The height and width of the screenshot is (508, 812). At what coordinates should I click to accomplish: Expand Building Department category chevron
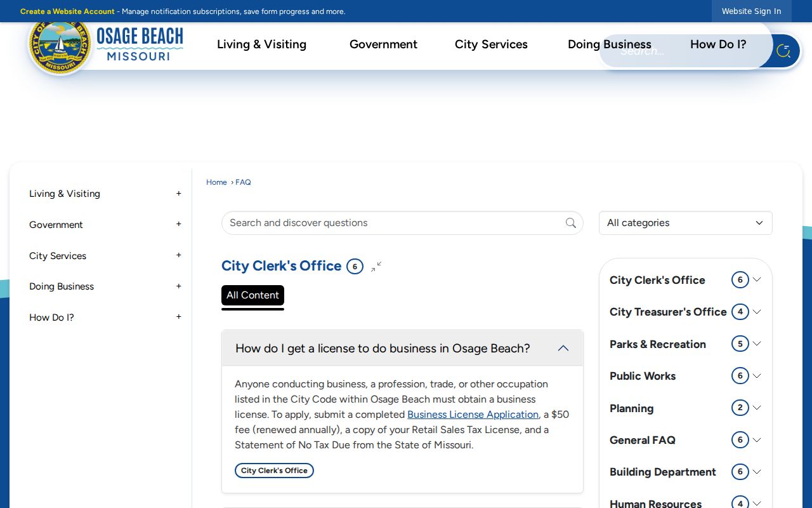coord(757,471)
